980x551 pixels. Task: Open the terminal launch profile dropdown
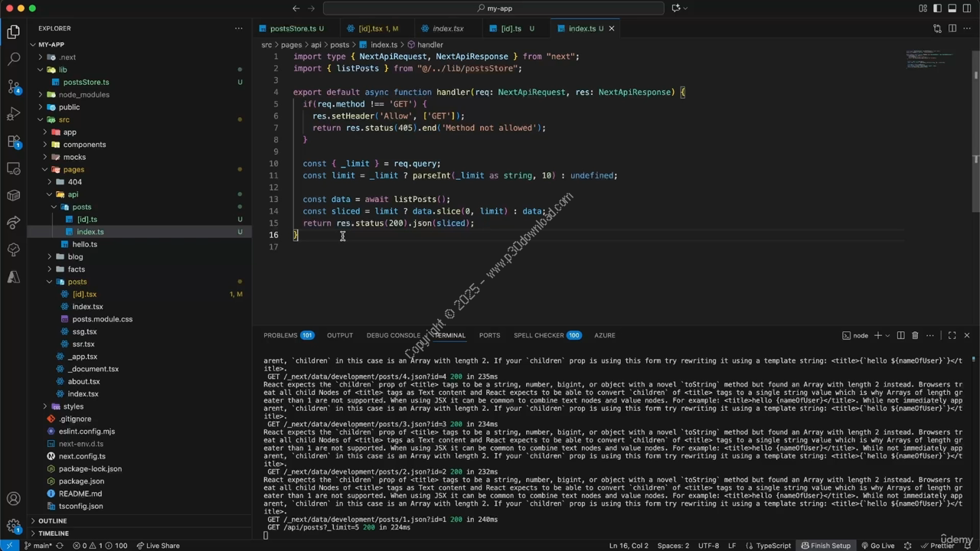click(x=888, y=335)
